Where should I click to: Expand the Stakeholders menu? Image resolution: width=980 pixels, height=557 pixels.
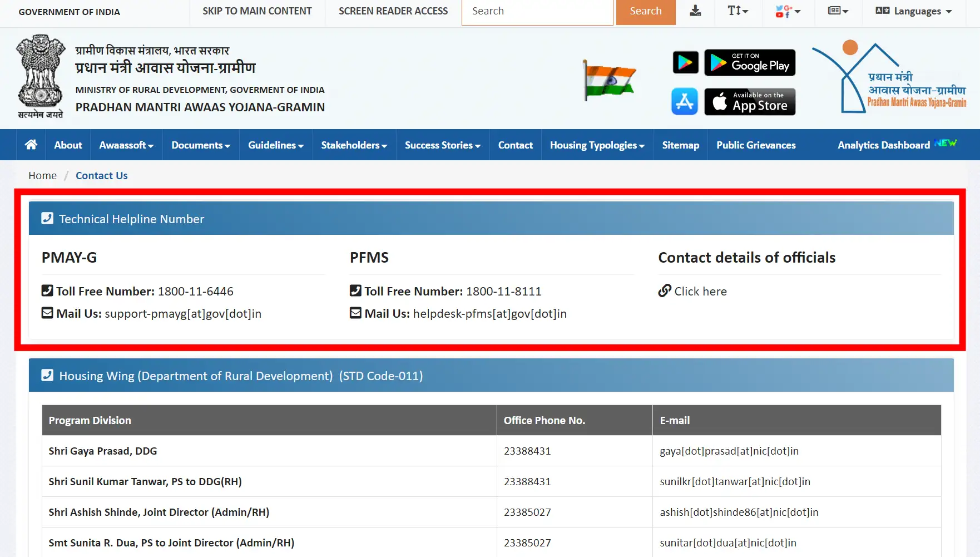point(354,145)
